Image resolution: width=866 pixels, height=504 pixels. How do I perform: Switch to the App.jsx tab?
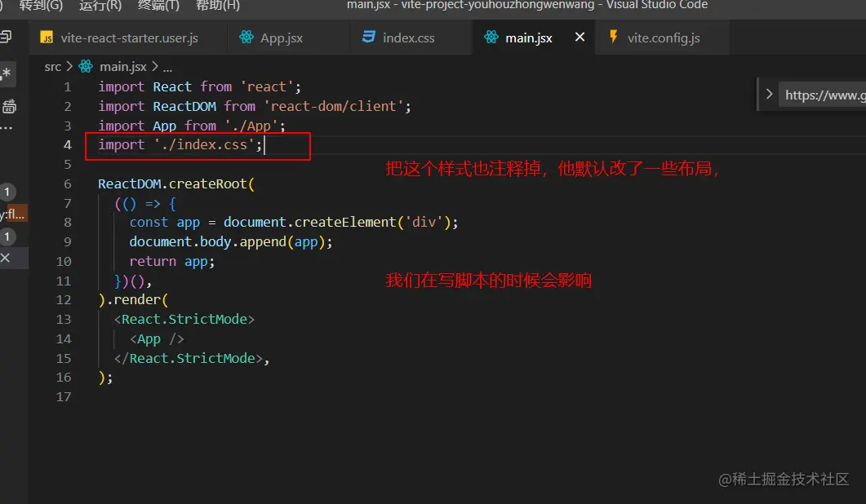(281, 38)
